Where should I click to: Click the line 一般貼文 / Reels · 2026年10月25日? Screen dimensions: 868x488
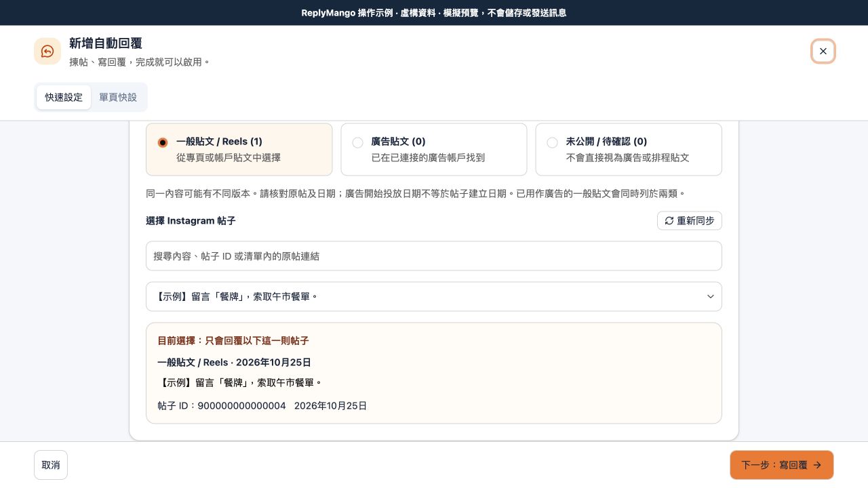coord(234,363)
